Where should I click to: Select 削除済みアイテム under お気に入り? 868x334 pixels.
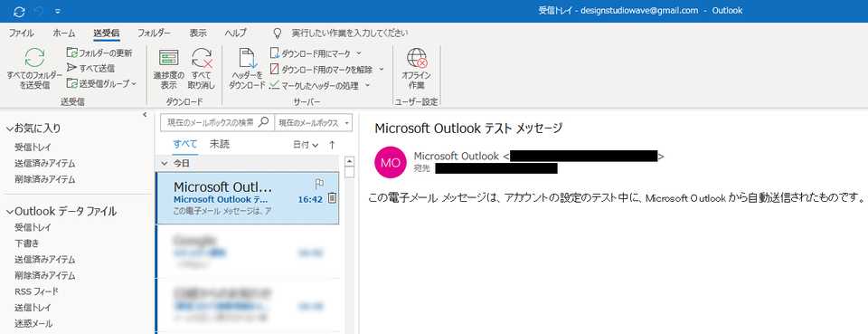45,179
